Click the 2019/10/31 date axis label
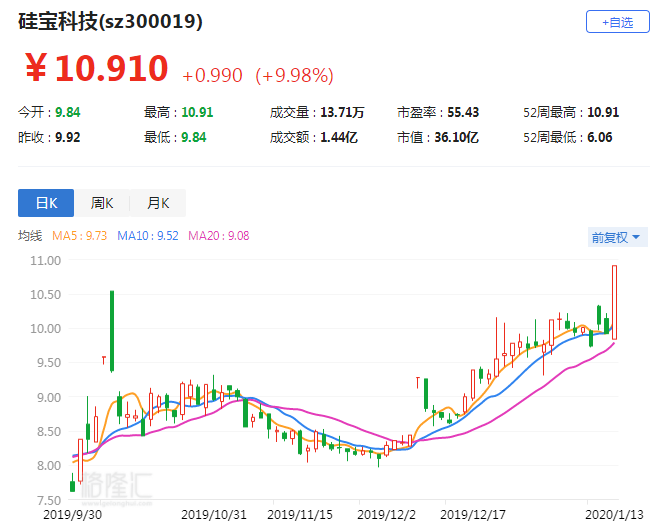This screenshot has height=526, width=664. point(214,515)
